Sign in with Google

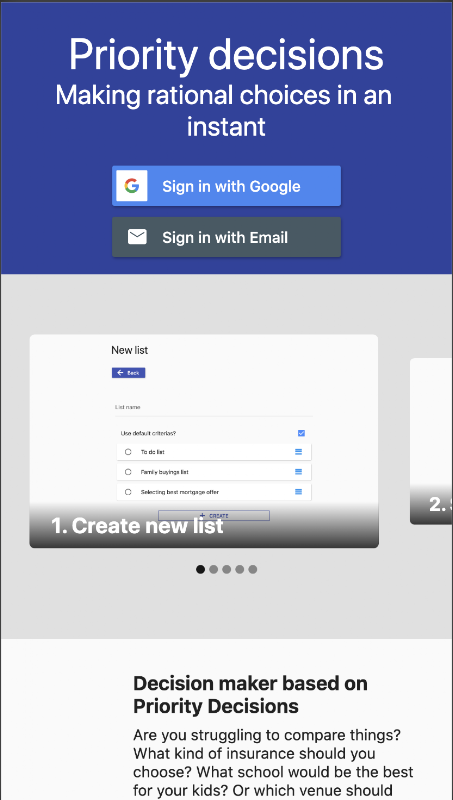[226, 186]
